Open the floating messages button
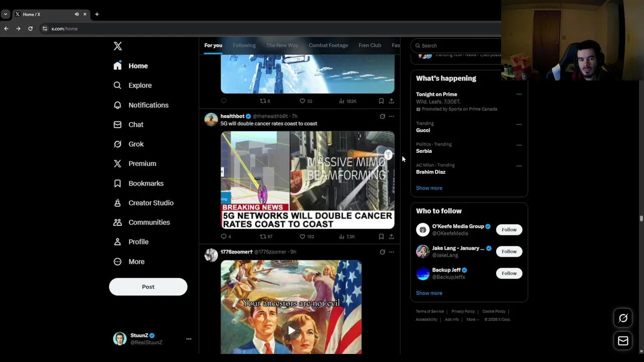The width and height of the screenshot is (644, 362). (x=623, y=341)
